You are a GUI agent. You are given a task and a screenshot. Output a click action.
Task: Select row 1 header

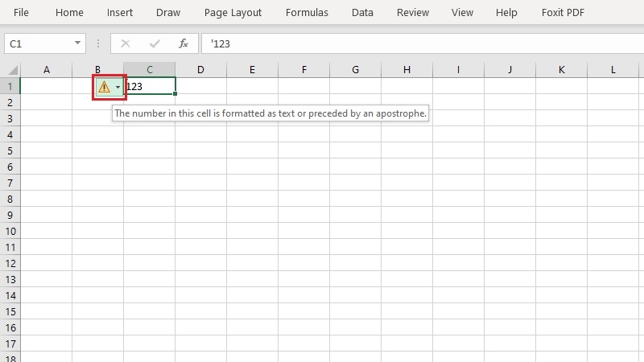coord(10,86)
